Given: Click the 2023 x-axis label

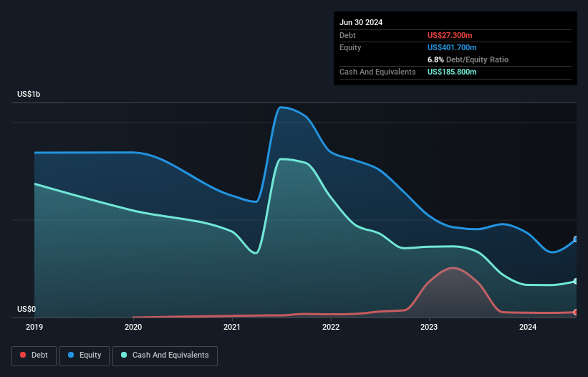Looking at the screenshot, I should [429, 327].
